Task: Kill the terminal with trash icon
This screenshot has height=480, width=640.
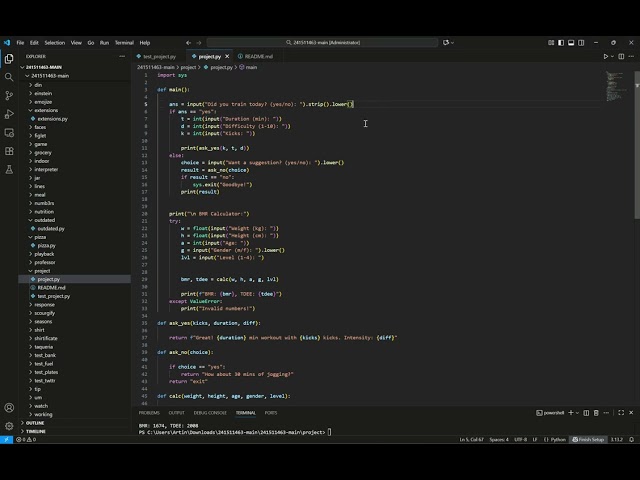Action: coord(596,413)
